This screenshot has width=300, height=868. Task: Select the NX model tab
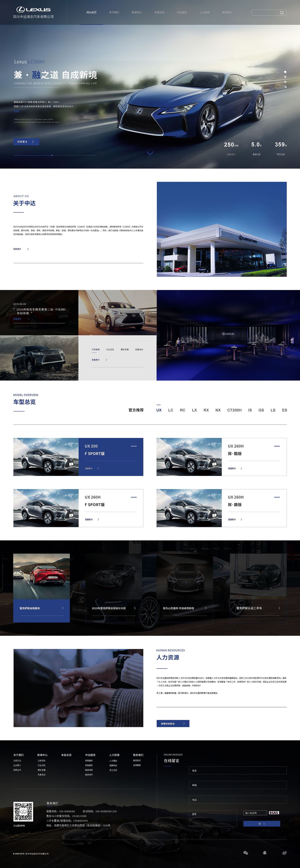tap(218, 410)
